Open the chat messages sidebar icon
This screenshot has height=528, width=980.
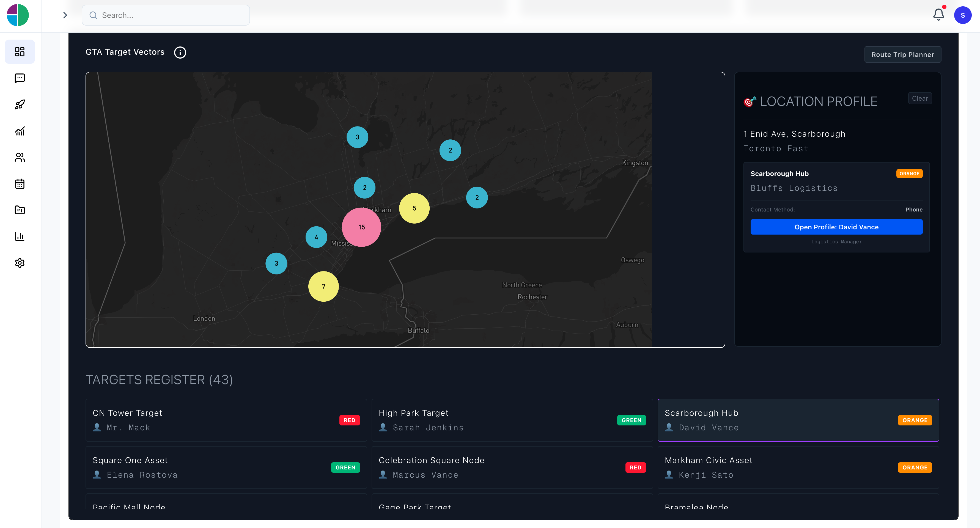20,78
